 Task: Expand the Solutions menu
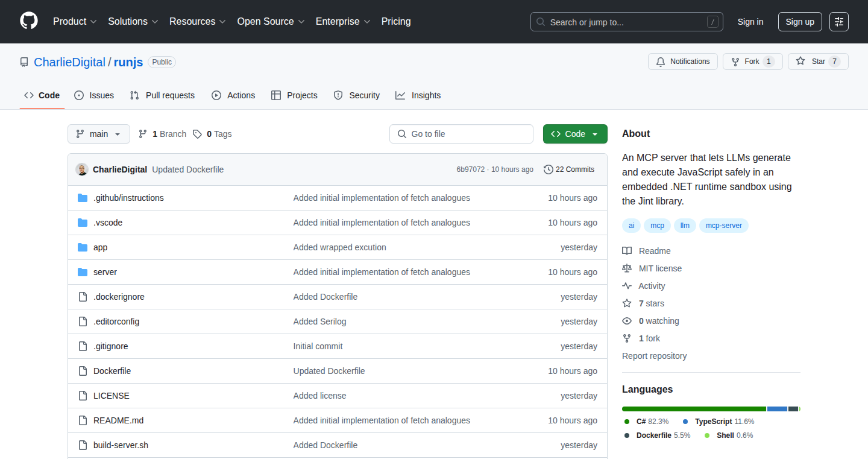(133, 22)
